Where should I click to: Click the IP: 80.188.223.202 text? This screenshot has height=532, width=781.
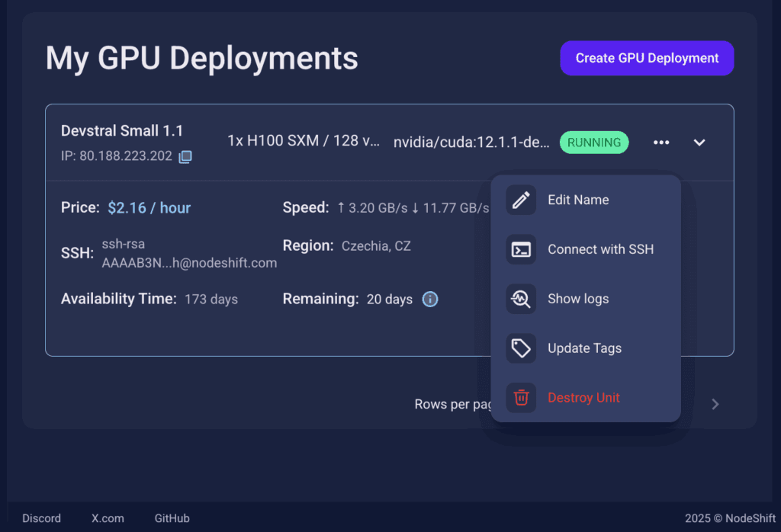[116, 156]
